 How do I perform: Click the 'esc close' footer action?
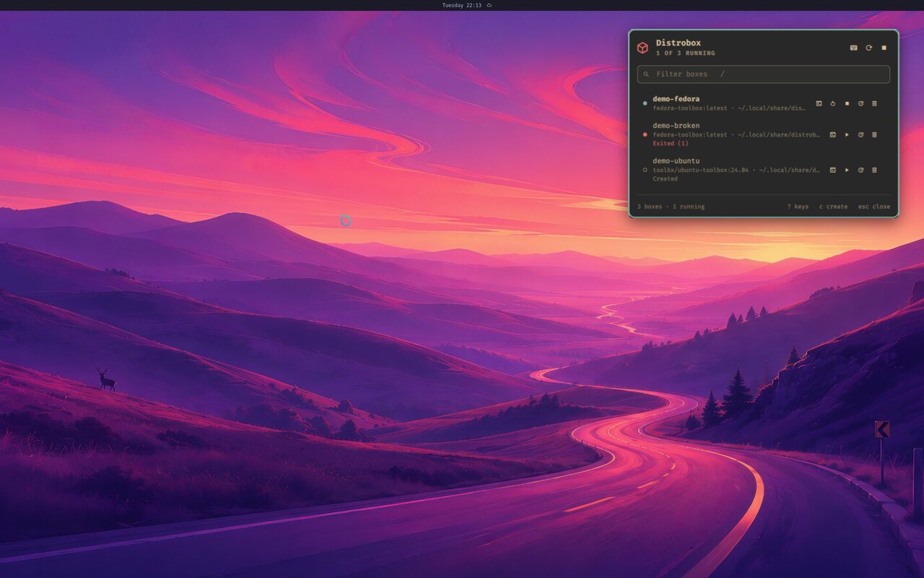pyautogui.click(x=874, y=207)
